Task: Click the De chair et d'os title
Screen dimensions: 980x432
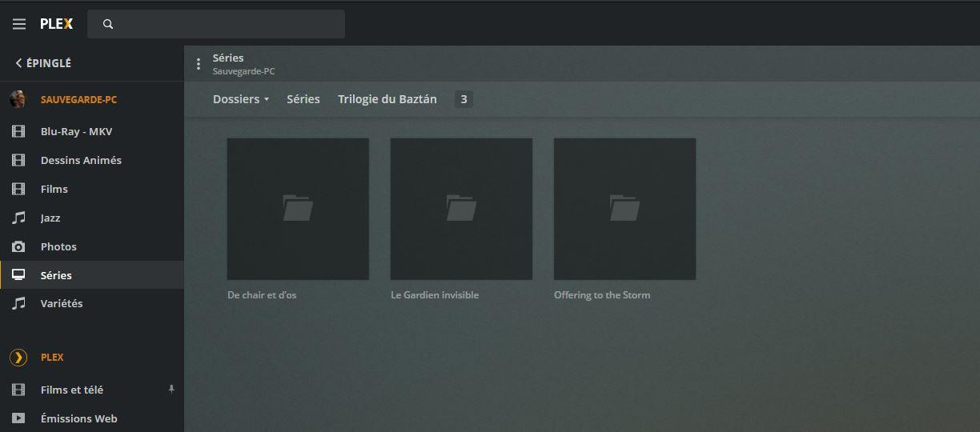Action: tap(262, 295)
